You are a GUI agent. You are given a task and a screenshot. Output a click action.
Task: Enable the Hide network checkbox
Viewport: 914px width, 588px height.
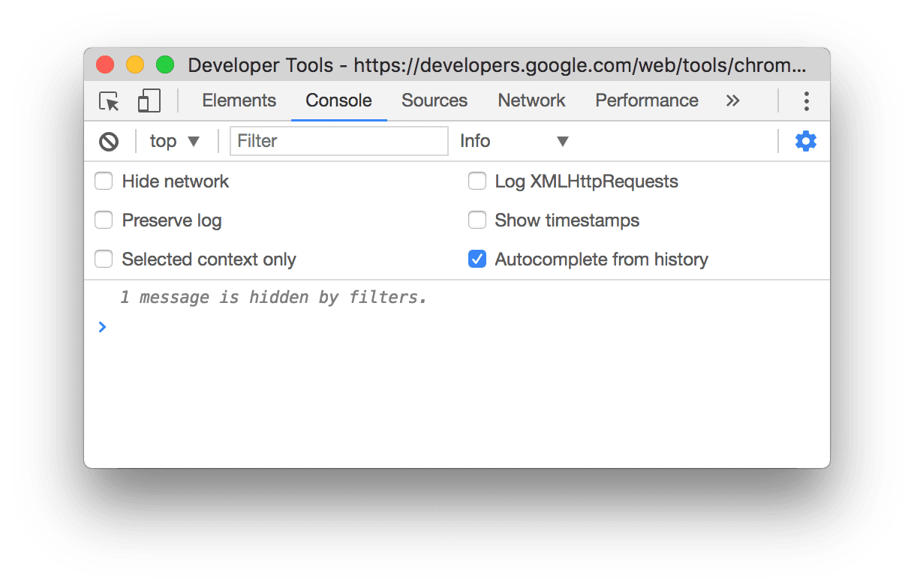[x=104, y=181]
